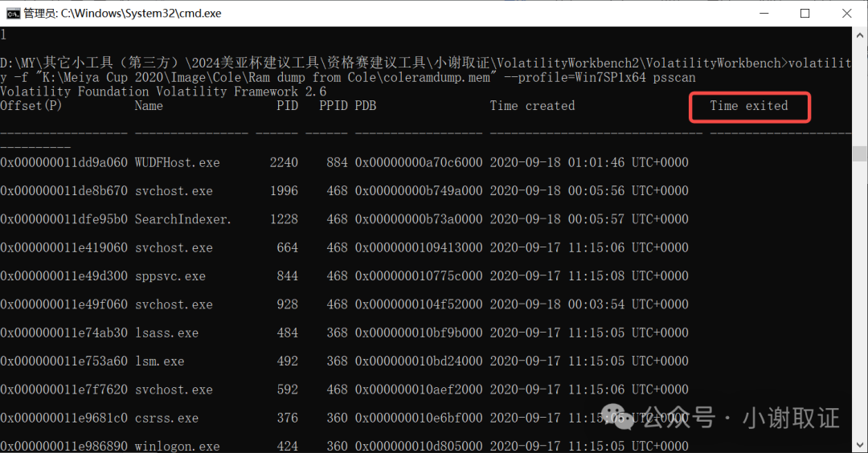Click the vertical scrollbar thumb
Screen dimensions: 868x453
coord(860,153)
